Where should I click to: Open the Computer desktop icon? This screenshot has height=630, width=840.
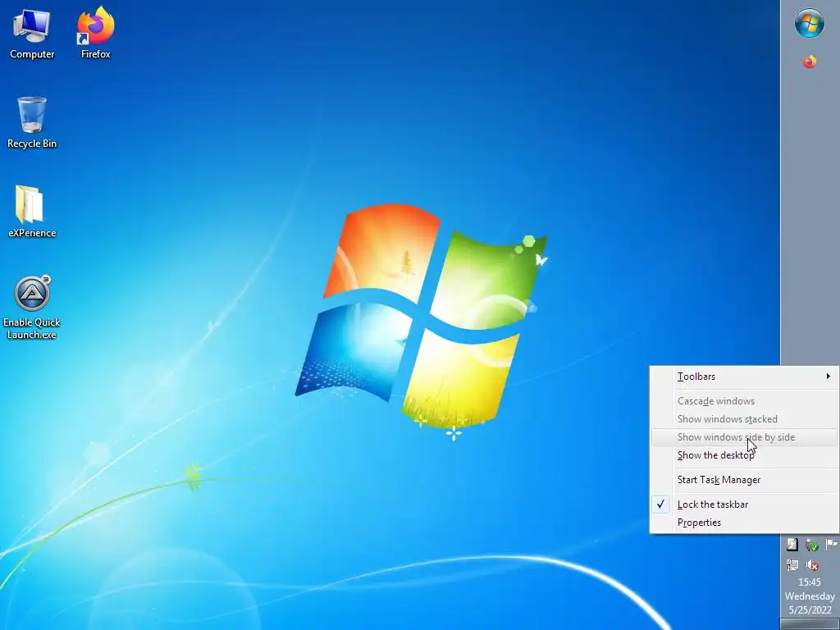[x=32, y=26]
